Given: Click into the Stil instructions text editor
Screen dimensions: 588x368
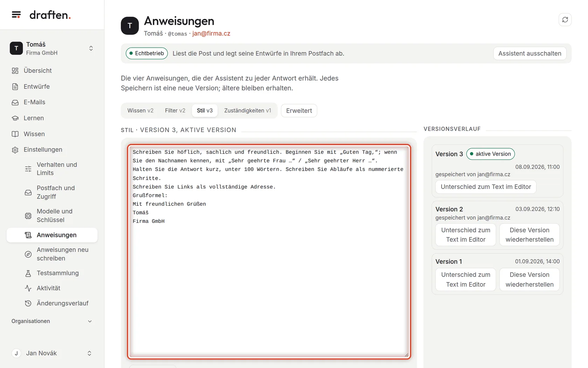Looking at the screenshot, I should [x=269, y=252].
